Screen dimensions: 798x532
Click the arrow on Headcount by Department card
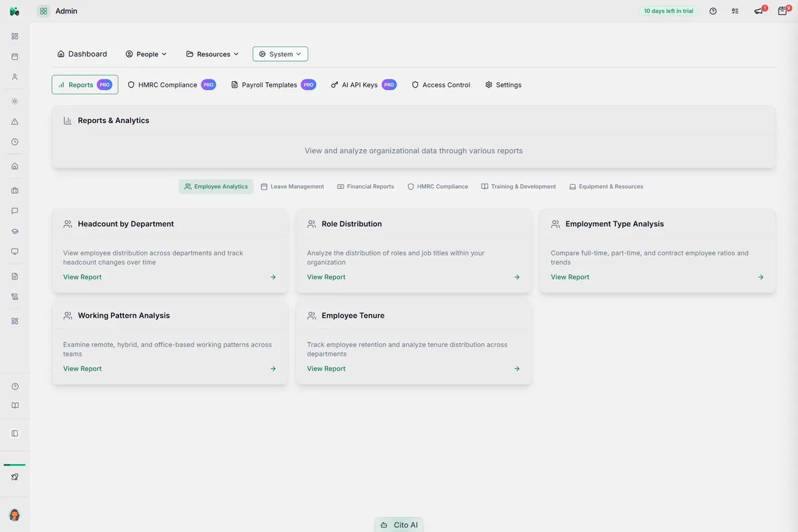click(273, 277)
